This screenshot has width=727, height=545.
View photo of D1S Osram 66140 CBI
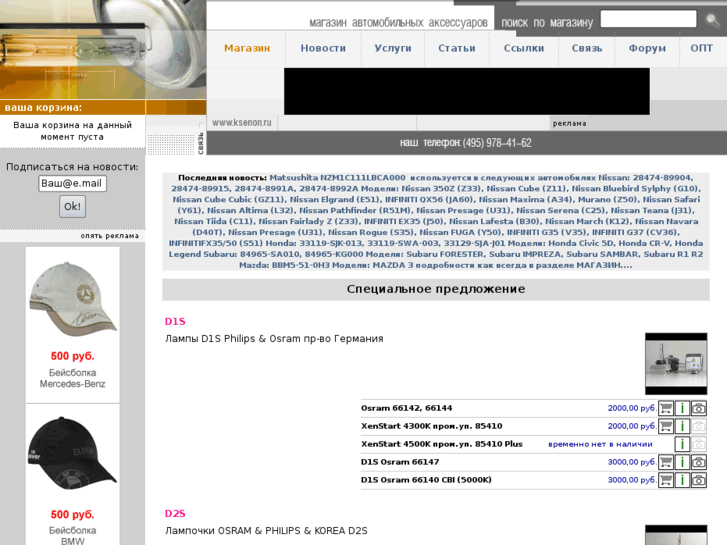pos(699,480)
